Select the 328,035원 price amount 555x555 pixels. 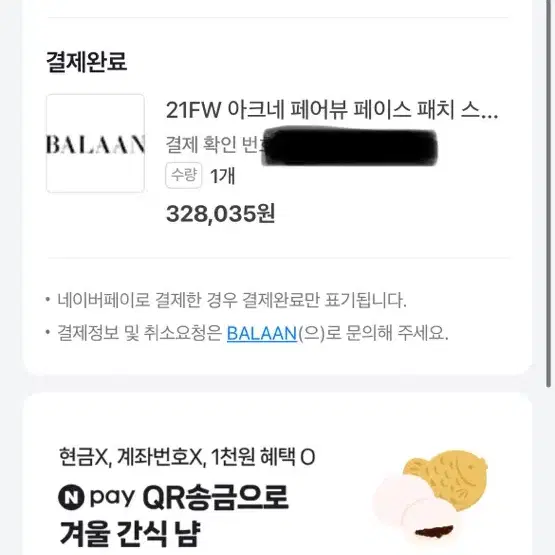[x=220, y=214]
